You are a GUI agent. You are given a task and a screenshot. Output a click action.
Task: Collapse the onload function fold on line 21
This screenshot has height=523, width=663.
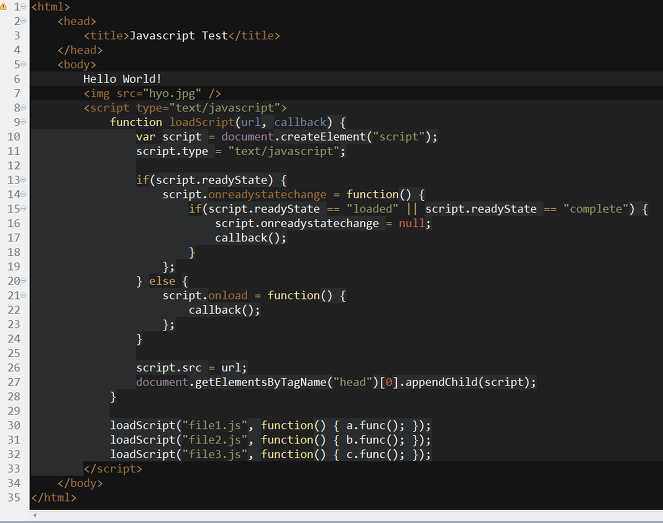tap(23, 296)
